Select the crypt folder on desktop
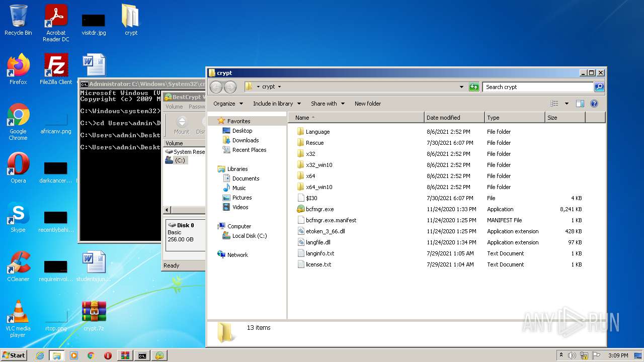This screenshot has height=362, width=644. tap(131, 20)
